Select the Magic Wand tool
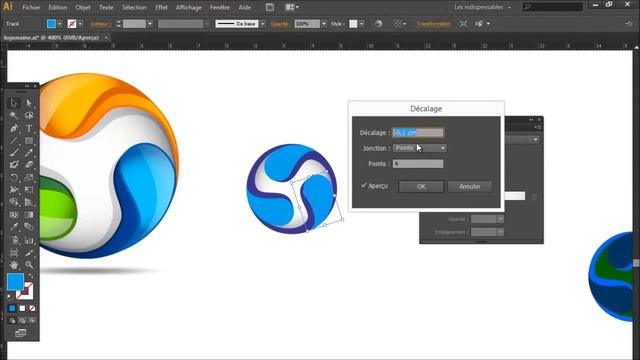The image size is (640, 360). (x=14, y=116)
